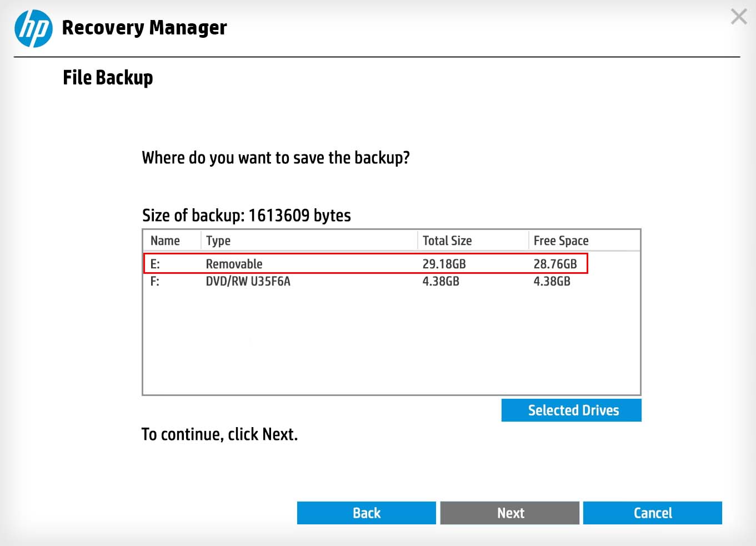Screen dimensions: 756x546
Task: Click the HP logo icon
Action: point(33,28)
